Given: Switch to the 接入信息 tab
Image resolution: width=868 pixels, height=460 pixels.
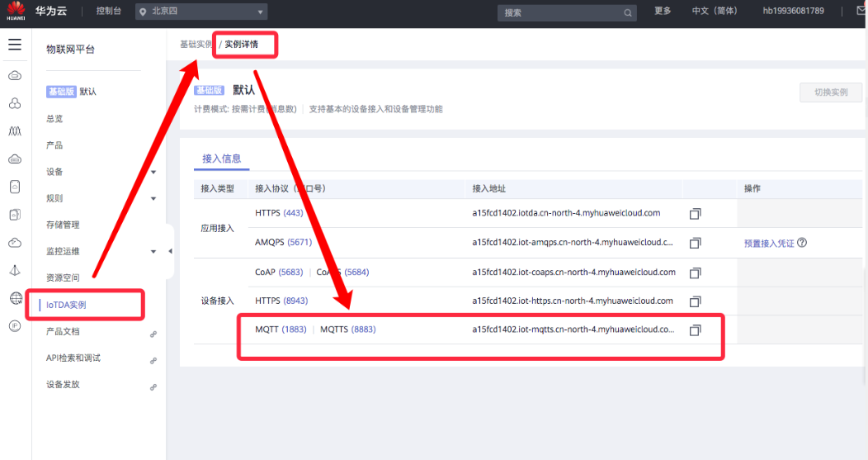Looking at the screenshot, I should click(221, 159).
